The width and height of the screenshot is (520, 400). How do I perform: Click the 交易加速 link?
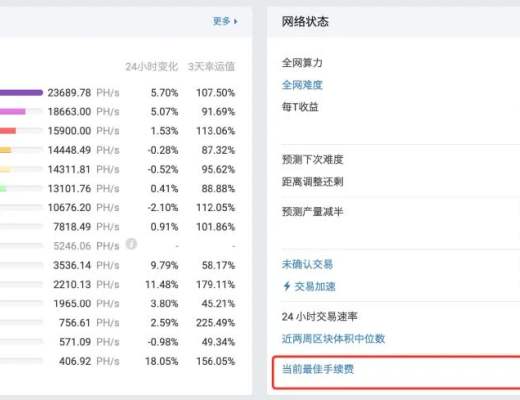coord(315,286)
